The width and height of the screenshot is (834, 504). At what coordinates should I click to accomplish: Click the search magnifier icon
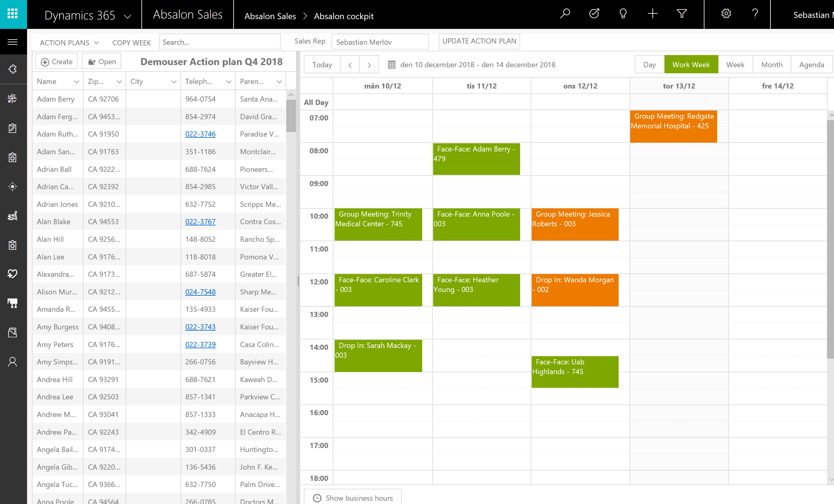[x=565, y=14]
